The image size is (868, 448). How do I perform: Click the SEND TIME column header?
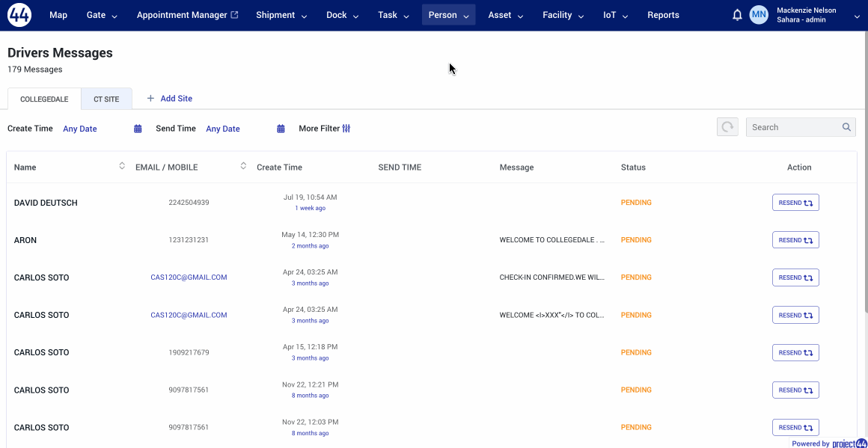point(400,167)
